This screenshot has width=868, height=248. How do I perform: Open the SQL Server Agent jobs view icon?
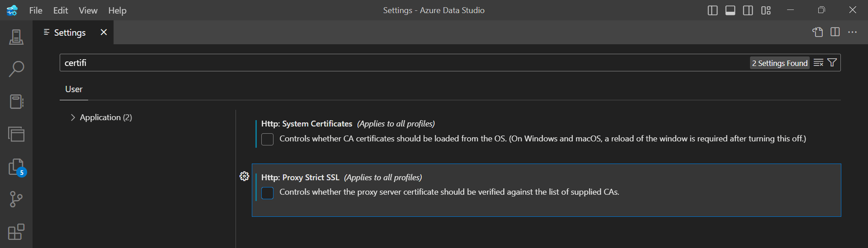click(16, 134)
